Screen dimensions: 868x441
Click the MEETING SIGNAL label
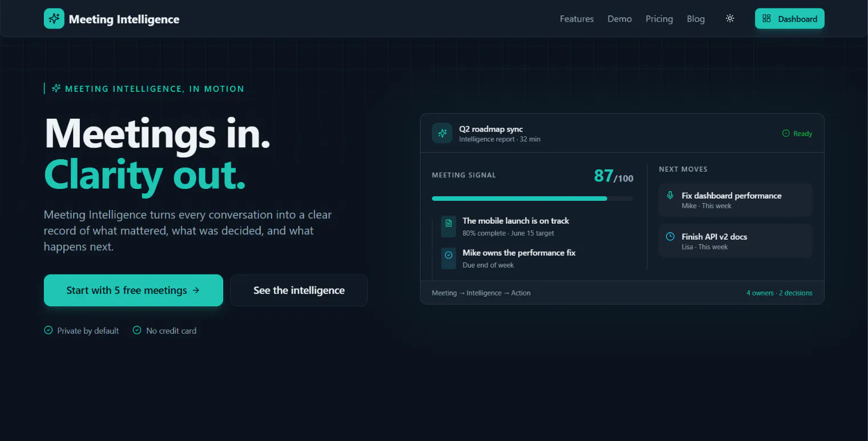pos(464,175)
